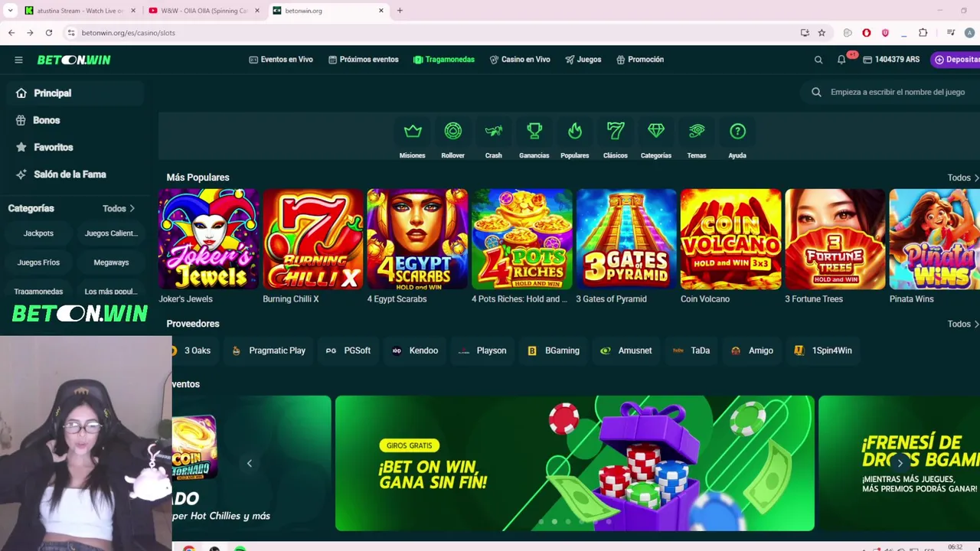
Task: Click the game name search field
Action: [x=892, y=92]
